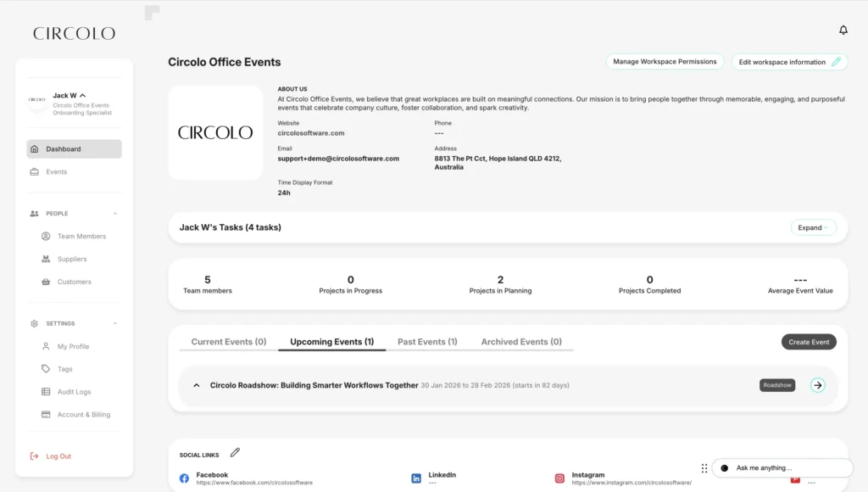Click the drag handle dots on assistant bar

(x=704, y=468)
